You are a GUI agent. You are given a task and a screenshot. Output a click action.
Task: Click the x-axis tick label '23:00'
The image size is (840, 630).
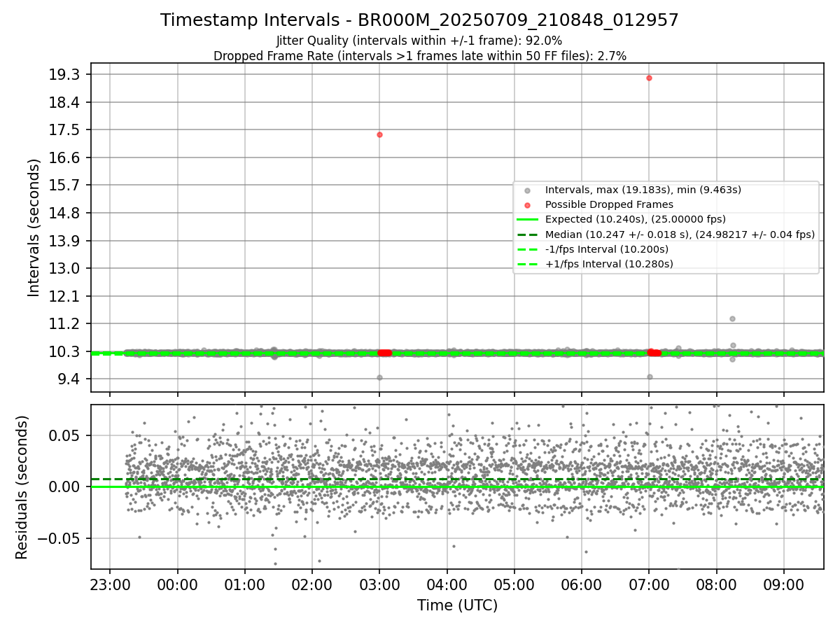click(110, 585)
